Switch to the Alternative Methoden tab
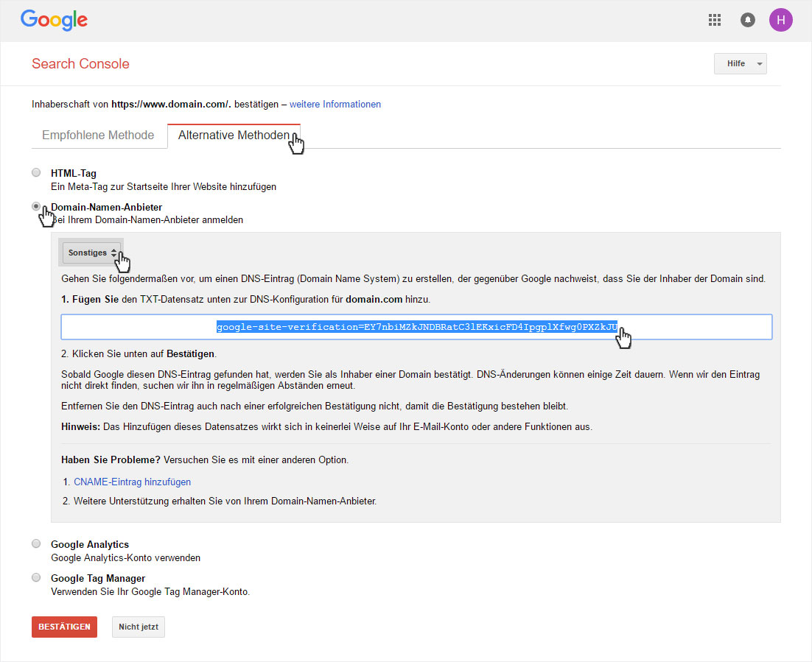This screenshot has width=812, height=662. point(234,135)
